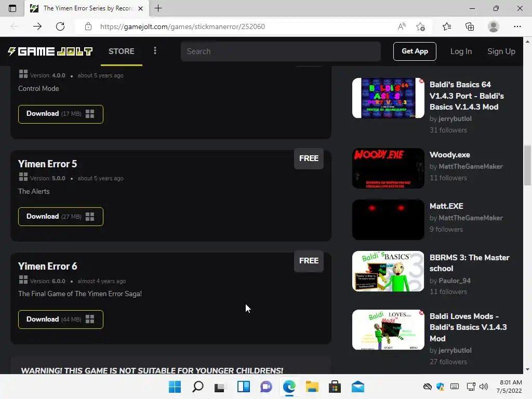Image resolution: width=532 pixels, height=399 pixels.
Task: Click the Get App button
Action: point(415,51)
